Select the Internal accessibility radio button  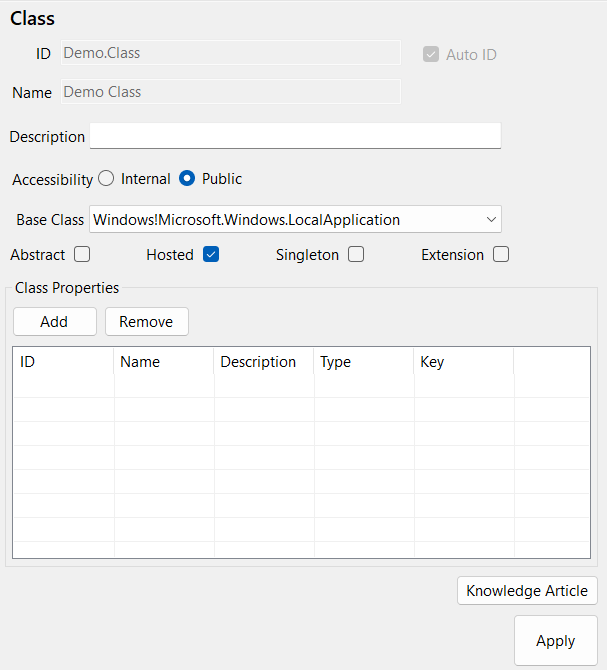pos(106,179)
